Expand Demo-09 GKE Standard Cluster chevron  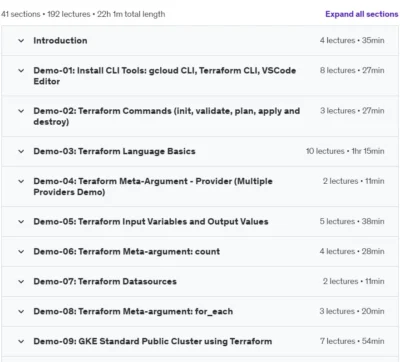coord(21,342)
